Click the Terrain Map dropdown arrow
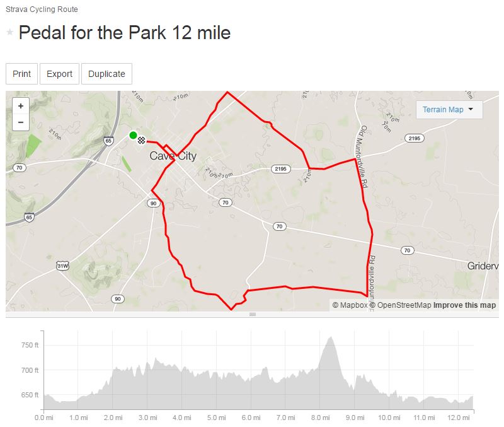The width and height of the screenshot is (504, 427). pos(471,109)
